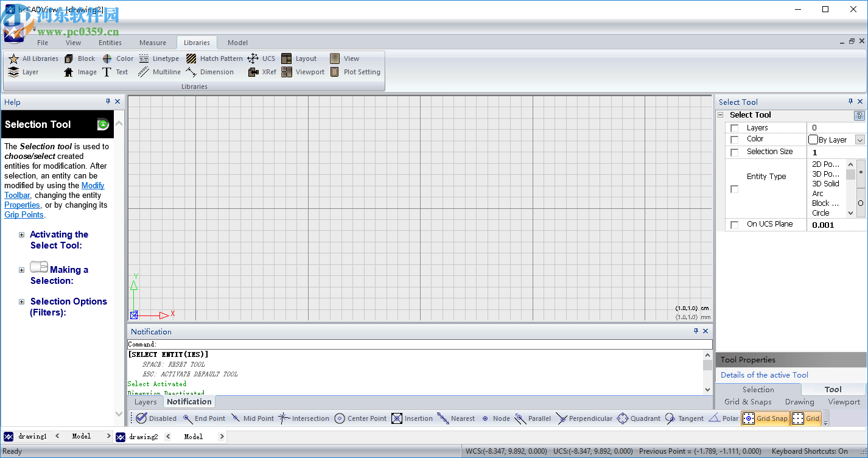The height and width of the screenshot is (458, 868).
Task: Activate the Insertion snap icon
Action: 397,418
